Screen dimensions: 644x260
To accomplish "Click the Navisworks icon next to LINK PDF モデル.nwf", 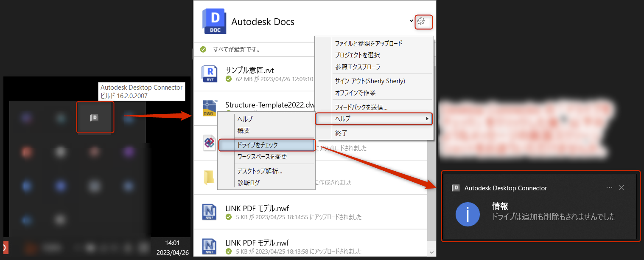I will click(x=208, y=212).
